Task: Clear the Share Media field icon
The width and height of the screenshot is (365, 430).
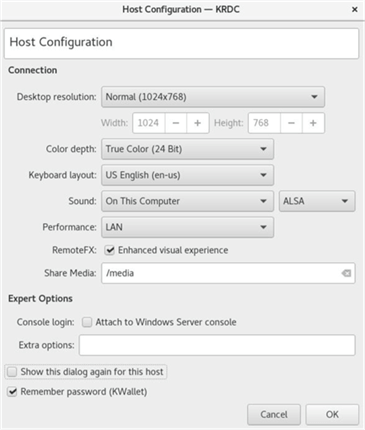Action: click(346, 273)
